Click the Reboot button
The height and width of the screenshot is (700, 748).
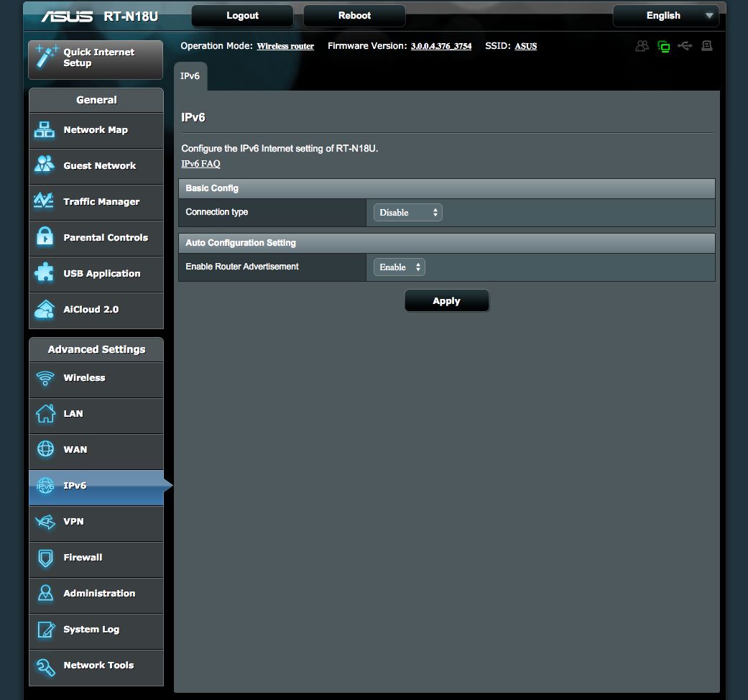coord(354,16)
